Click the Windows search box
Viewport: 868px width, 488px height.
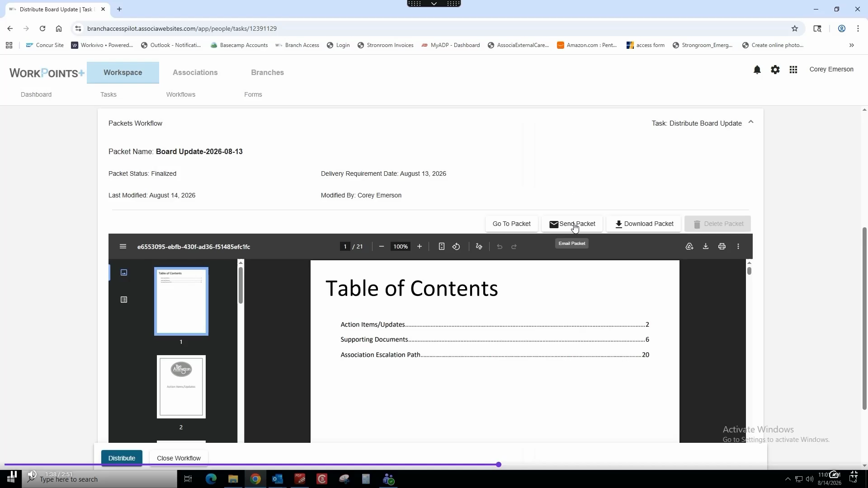[99, 479]
